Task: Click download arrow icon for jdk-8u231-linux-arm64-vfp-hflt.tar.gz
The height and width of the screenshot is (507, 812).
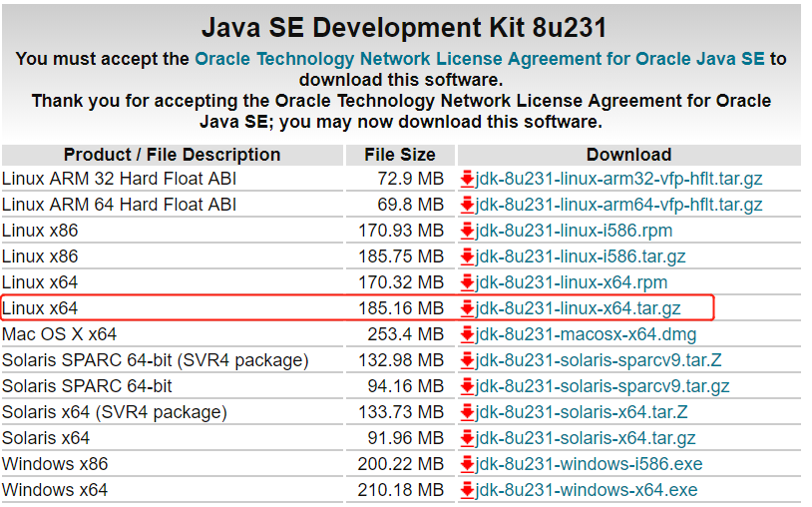Action: 467,205
